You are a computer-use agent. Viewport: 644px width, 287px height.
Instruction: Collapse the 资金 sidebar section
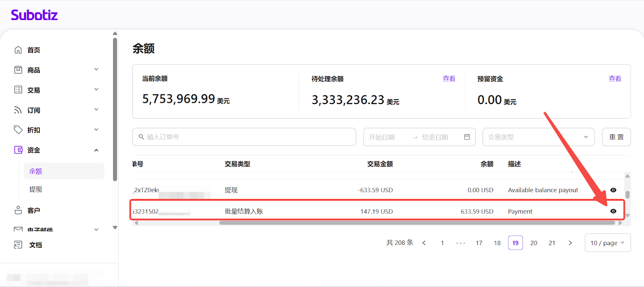coord(96,150)
